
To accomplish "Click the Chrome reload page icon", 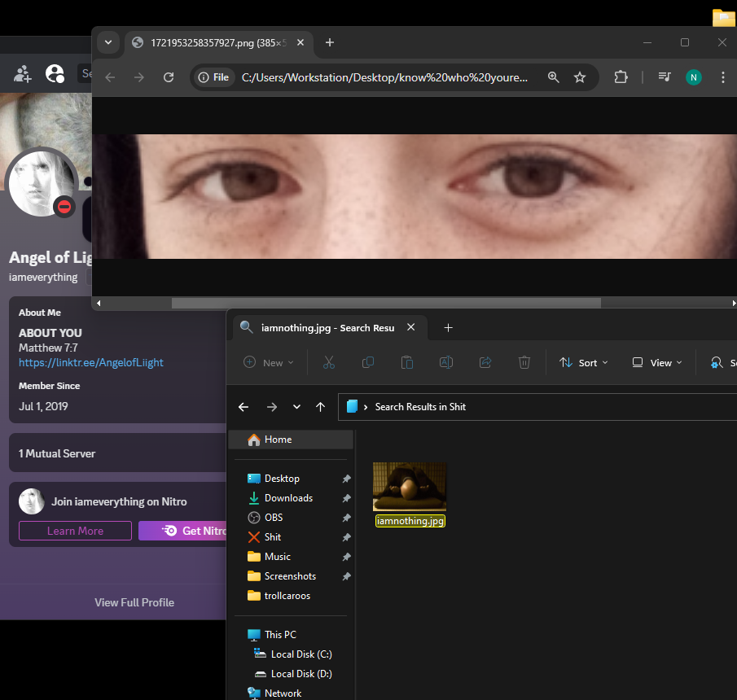I will pyautogui.click(x=169, y=77).
